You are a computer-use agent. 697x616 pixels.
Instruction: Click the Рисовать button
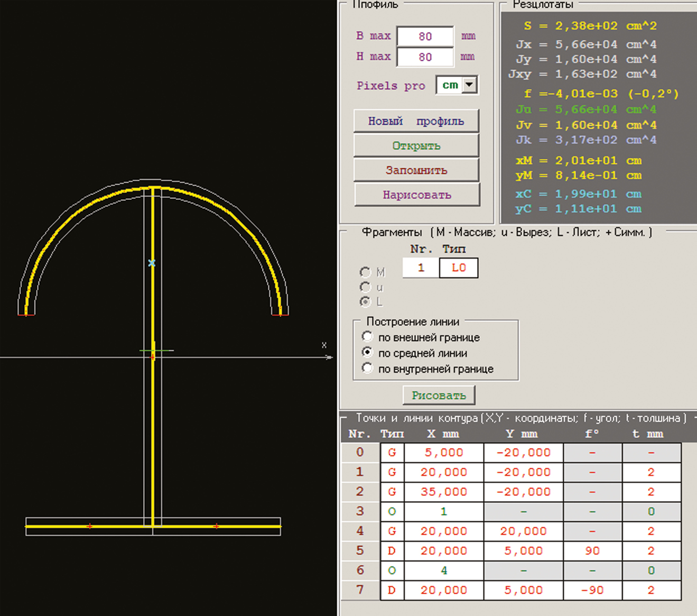click(x=439, y=395)
